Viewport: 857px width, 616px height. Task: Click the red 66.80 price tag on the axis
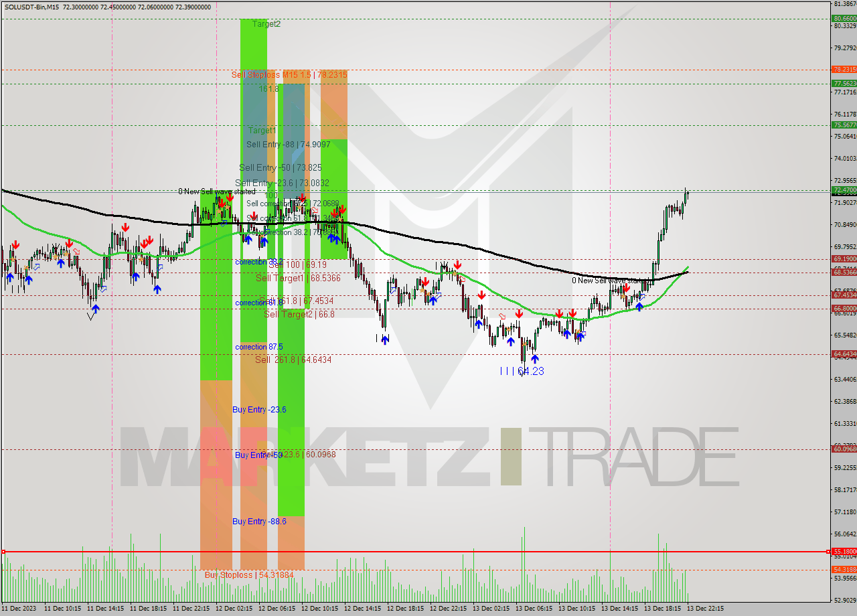click(x=844, y=309)
